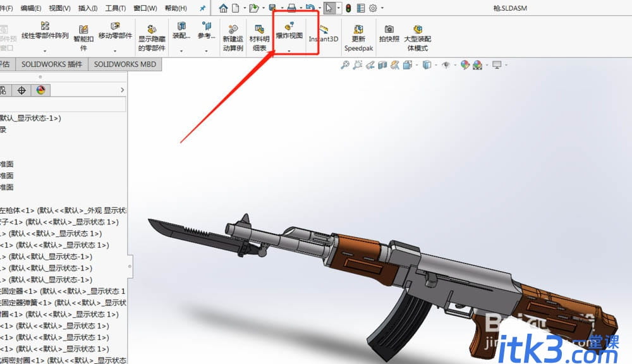Open the 插入(I) menu
The height and width of the screenshot is (364, 632).
click(x=88, y=8)
